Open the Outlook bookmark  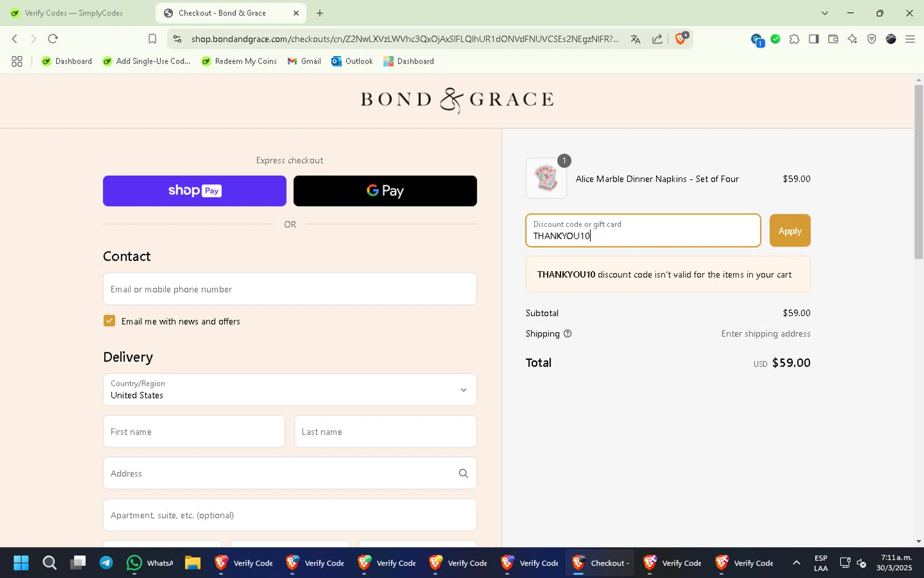click(x=352, y=61)
